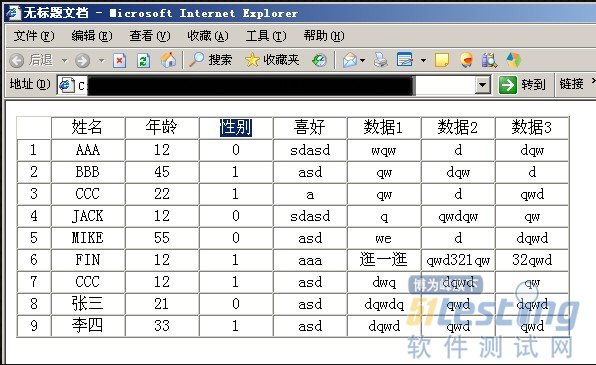The width and height of the screenshot is (596, 365).
Task: Open the 帮助(H) menu
Action: 324,36
